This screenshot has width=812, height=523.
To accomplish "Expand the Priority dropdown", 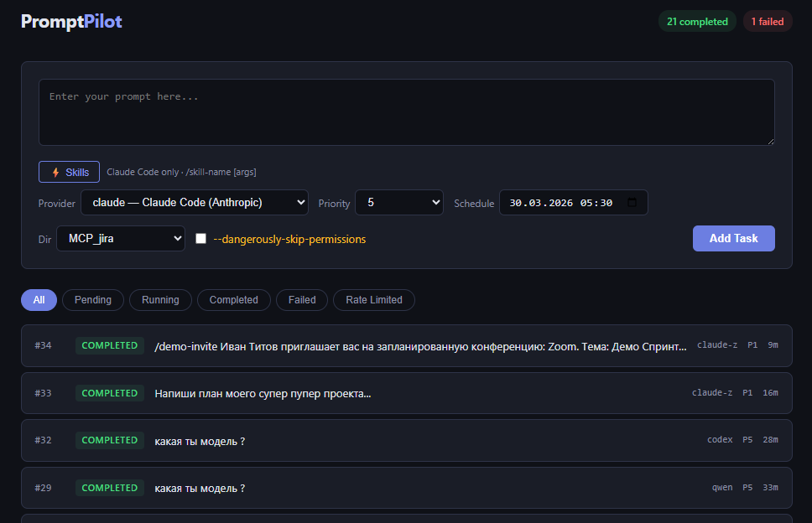I will 399,202.
